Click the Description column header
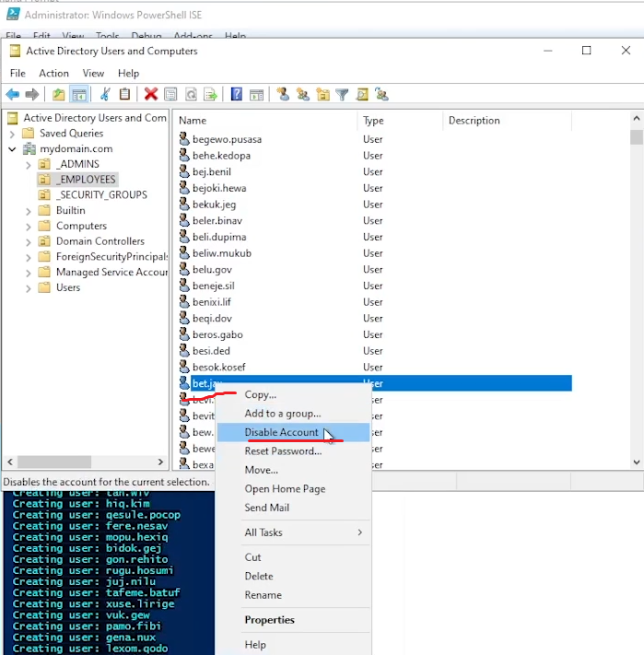Image resolution: width=644 pixels, height=655 pixels. 507,121
